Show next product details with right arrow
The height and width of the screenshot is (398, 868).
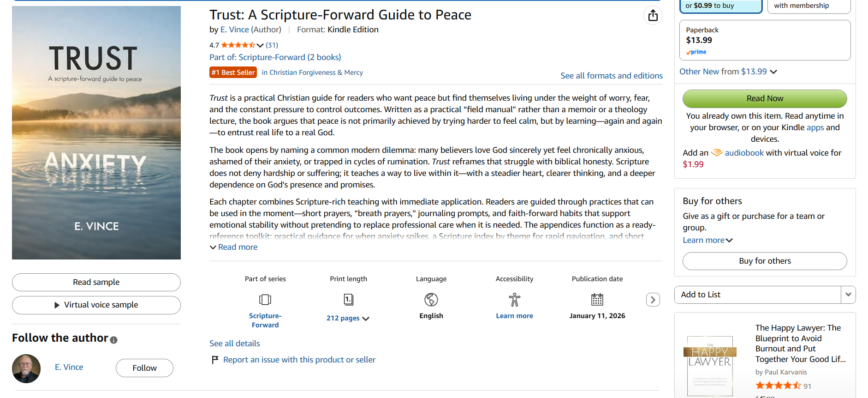(x=653, y=300)
